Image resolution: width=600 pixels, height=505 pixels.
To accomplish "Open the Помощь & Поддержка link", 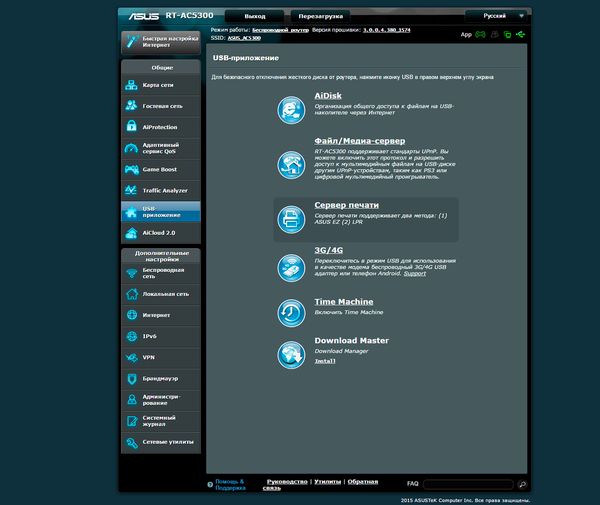I will pos(230,485).
